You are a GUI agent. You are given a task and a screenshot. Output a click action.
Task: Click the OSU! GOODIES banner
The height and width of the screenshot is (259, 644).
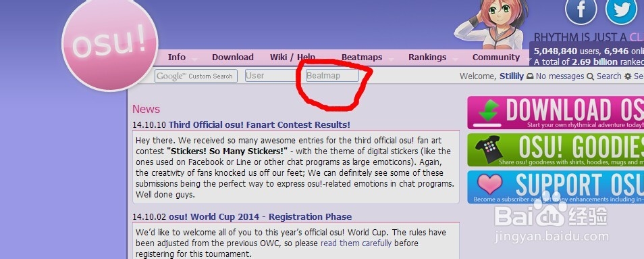click(556, 150)
